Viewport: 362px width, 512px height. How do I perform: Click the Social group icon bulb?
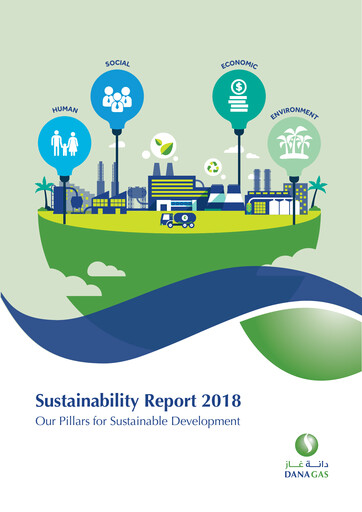coord(117,99)
